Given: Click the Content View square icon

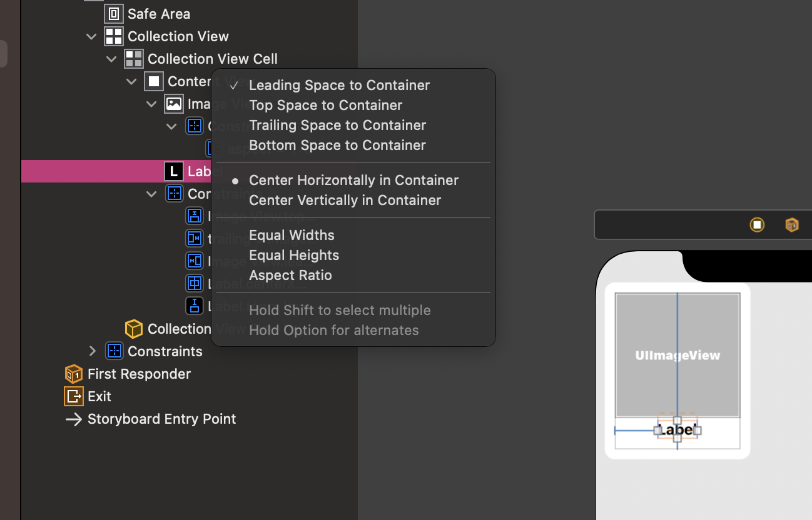Looking at the screenshot, I should point(154,81).
